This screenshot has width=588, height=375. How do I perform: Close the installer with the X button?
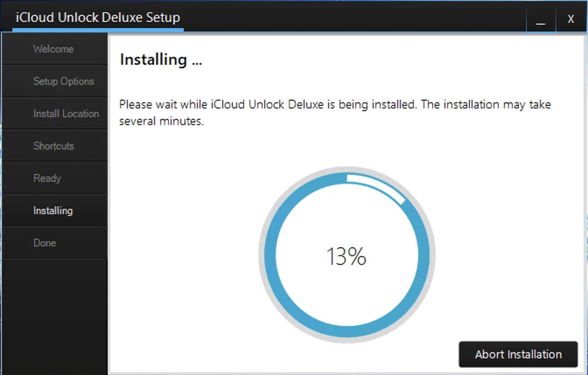570,19
